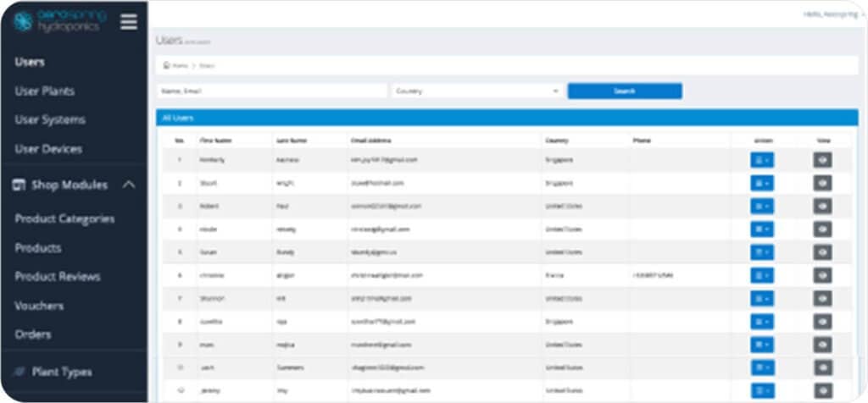Click the blue Search button
868x403 pixels.
(625, 91)
